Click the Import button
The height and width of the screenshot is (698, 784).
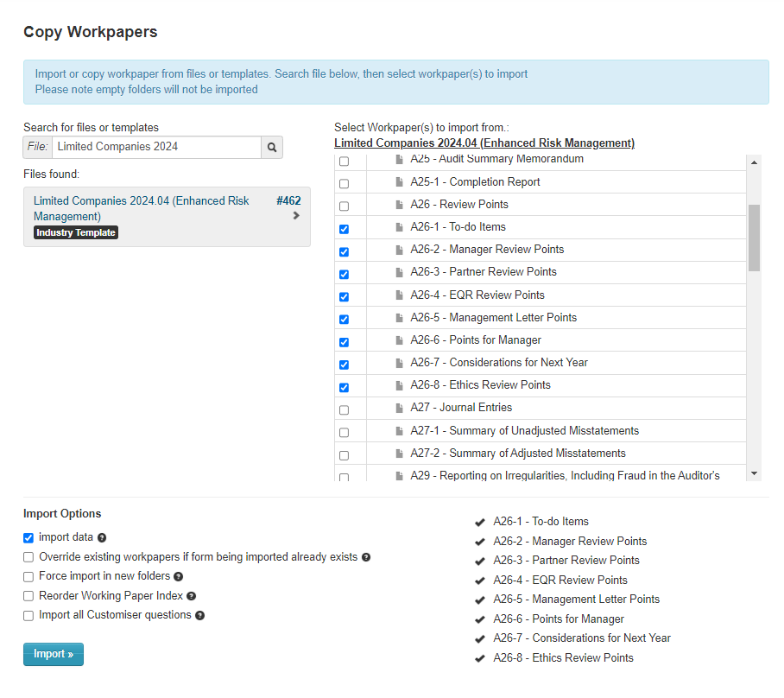(53, 654)
